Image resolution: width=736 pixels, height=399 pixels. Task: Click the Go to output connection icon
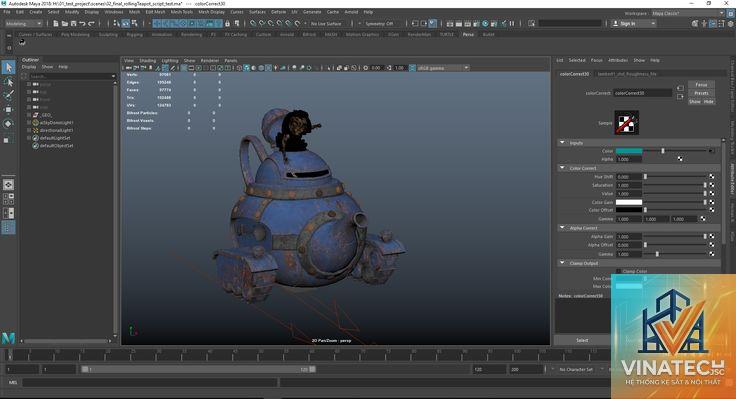[x=680, y=97]
